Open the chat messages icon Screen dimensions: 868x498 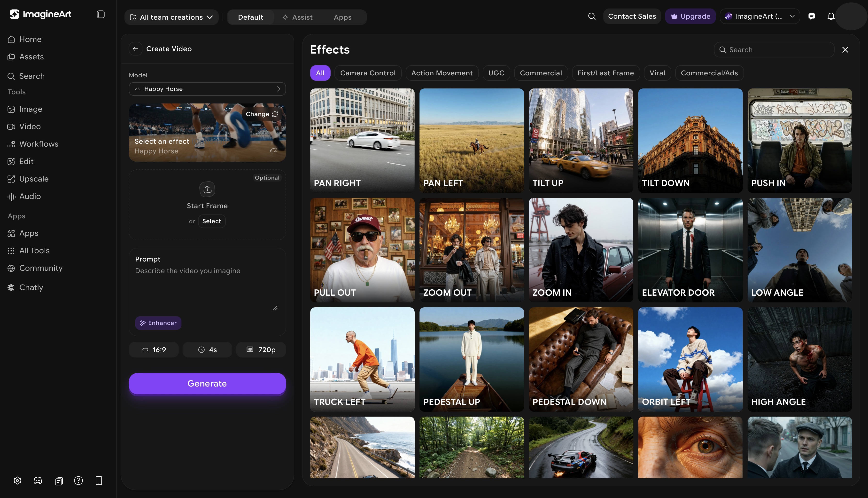click(812, 16)
